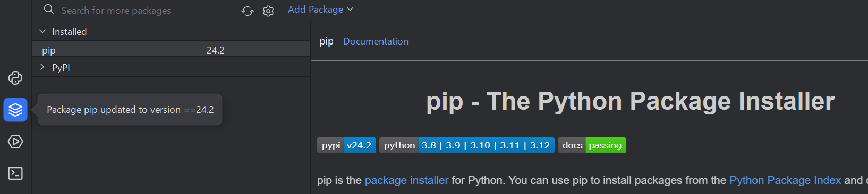
Task: Open the Python Packages layers icon
Action: point(15,110)
